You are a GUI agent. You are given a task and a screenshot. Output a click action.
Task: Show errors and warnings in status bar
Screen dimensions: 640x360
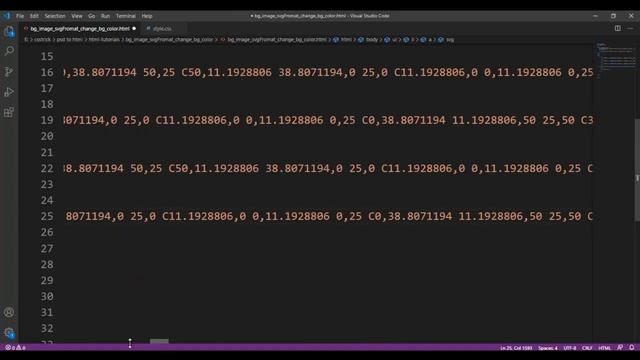click(15, 348)
